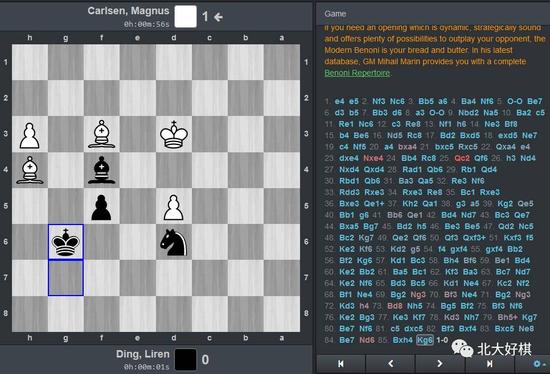Select the white bishop on f3
Viewport: 550px width, 374px height.
coord(102,134)
